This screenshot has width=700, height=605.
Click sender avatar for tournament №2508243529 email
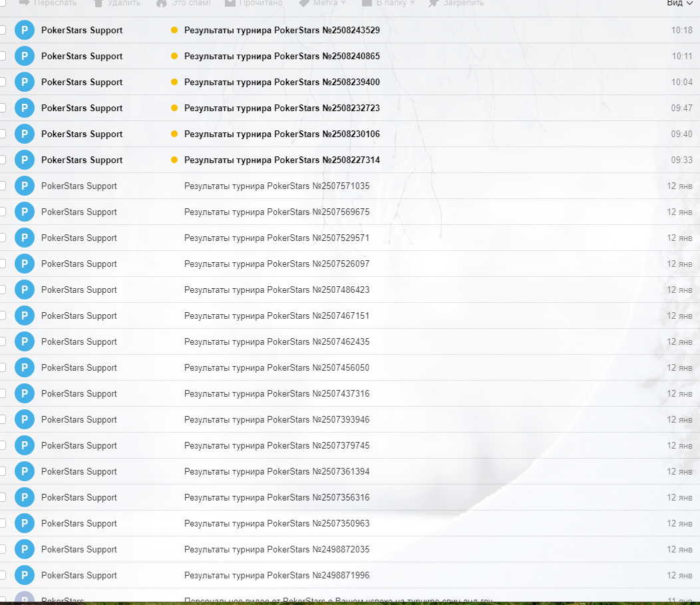tap(25, 31)
